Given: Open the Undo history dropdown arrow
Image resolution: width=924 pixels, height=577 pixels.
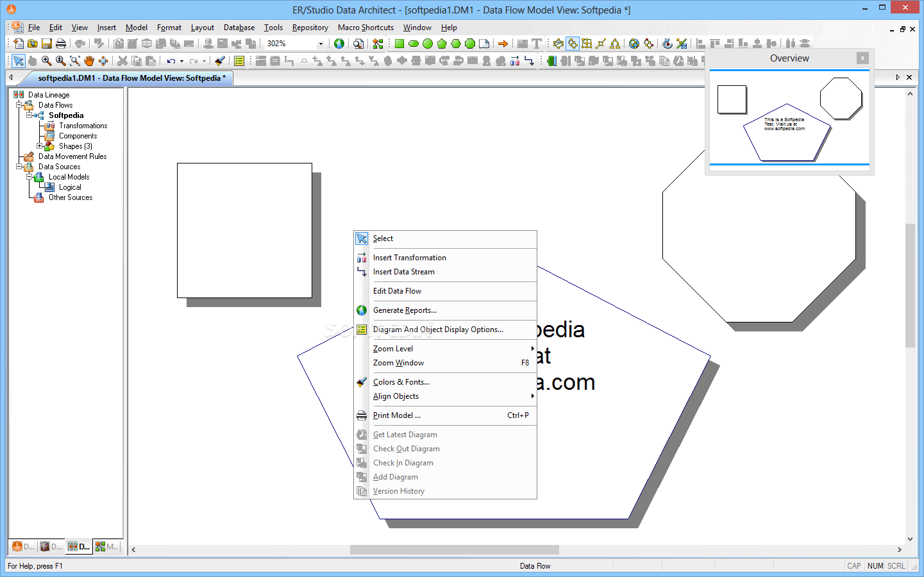Looking at the screenshot, I should point(181,61).
